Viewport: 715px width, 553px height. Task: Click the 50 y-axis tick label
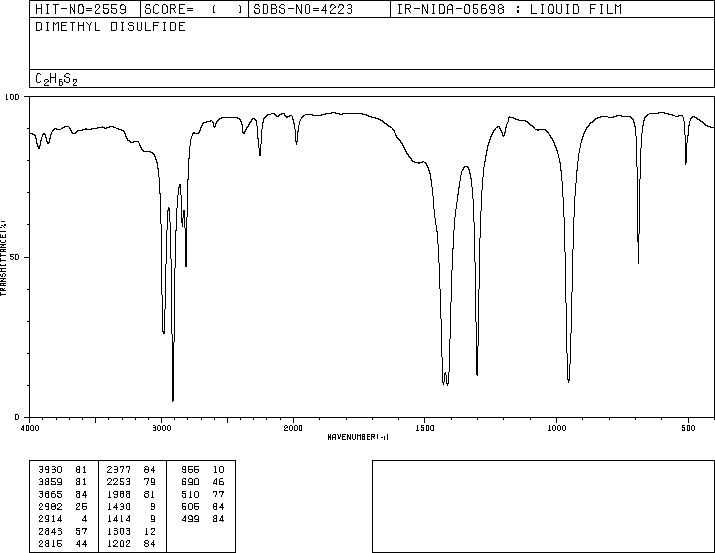(x=15, y=257)
